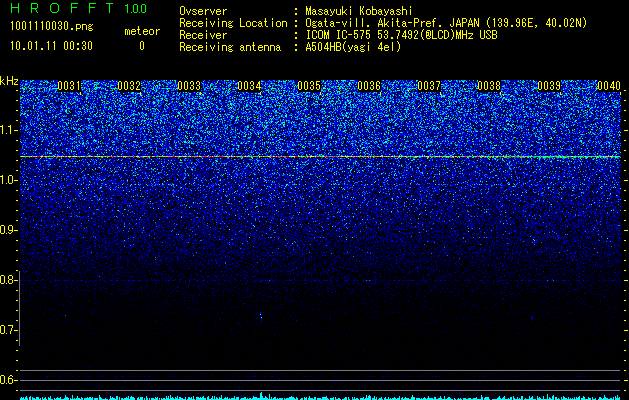The width and height of the screenshot is (629, 400).
Task: Click the meteor label
Action: pyautogui.click(x=142, y=31)
